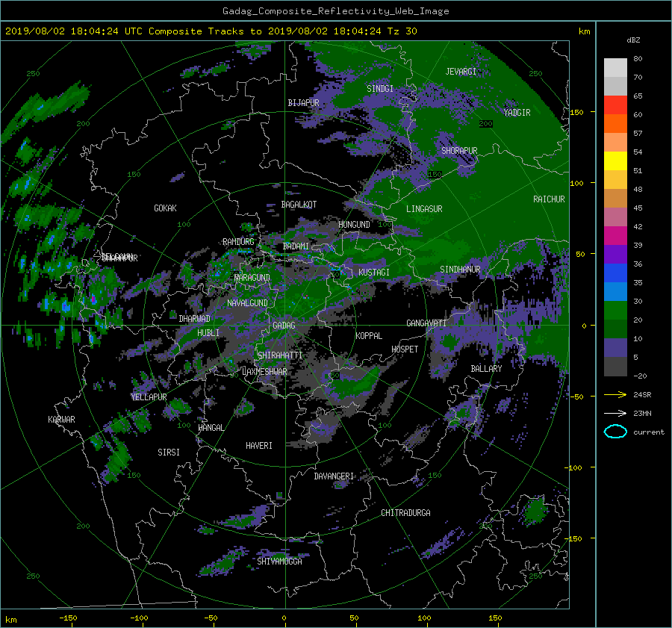Screen dimensions: 672x628
Task: Click the SHIRAHATTI city label
Action: click(x=280, y=355)
